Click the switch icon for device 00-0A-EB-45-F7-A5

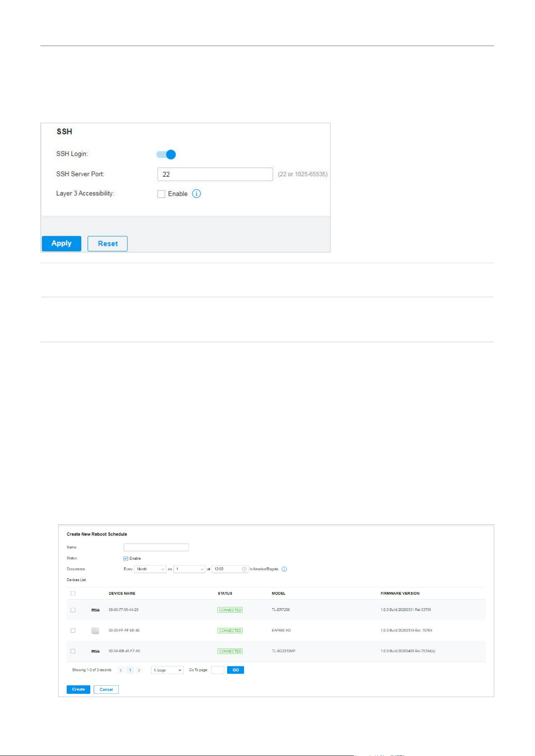click(95, 651)
